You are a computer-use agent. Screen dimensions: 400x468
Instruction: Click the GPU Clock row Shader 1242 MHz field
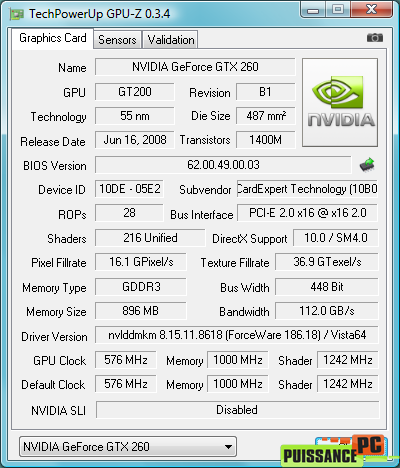click(x=348, y=360)
